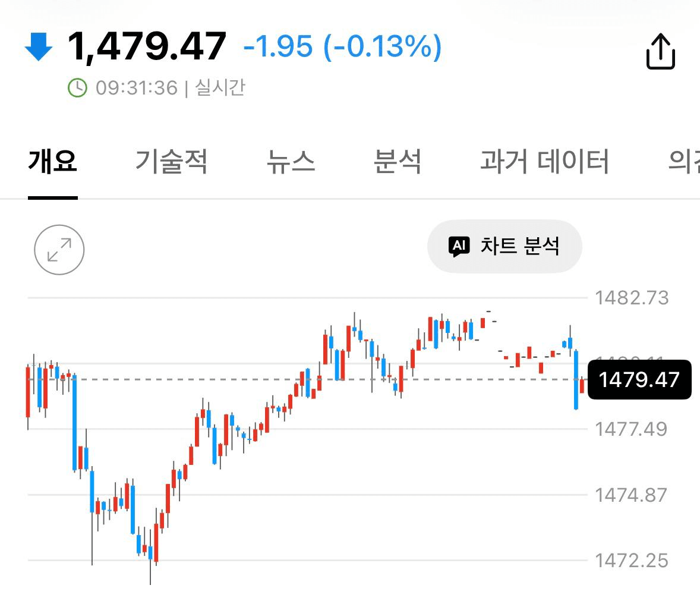Click the blue down arrow indicator

pos(39,46)
